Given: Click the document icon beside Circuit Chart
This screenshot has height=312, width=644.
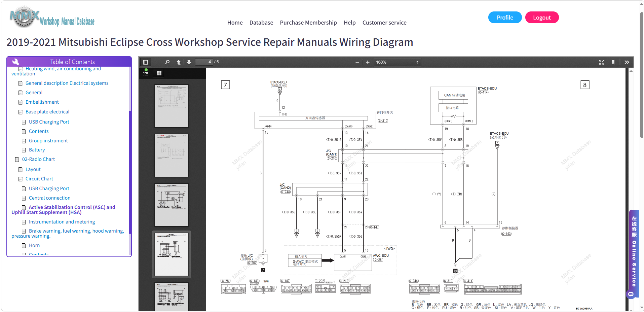Looking at the screenshot, I should [x=21, y=179].
